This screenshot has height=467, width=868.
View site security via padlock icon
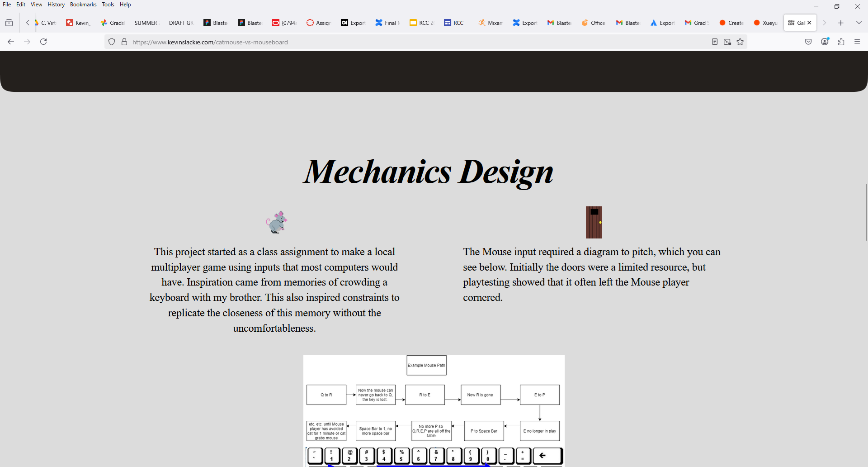click(124, 42)
